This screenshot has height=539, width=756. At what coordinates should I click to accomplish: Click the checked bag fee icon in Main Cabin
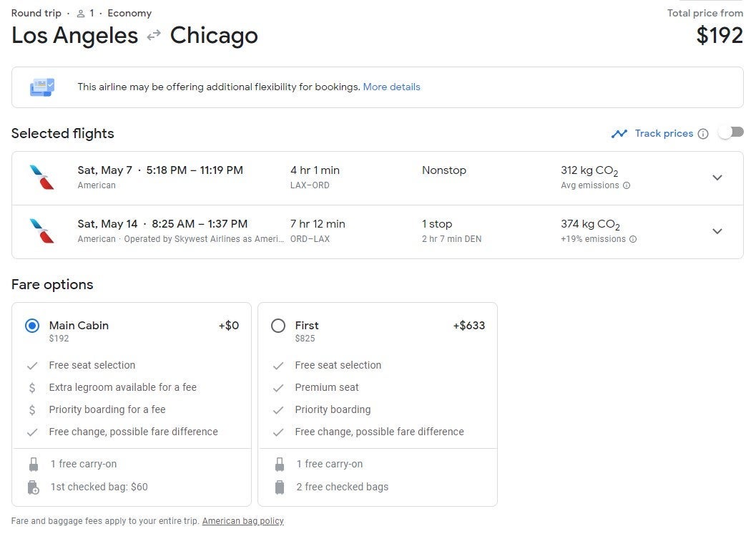(x=33, y=487)
